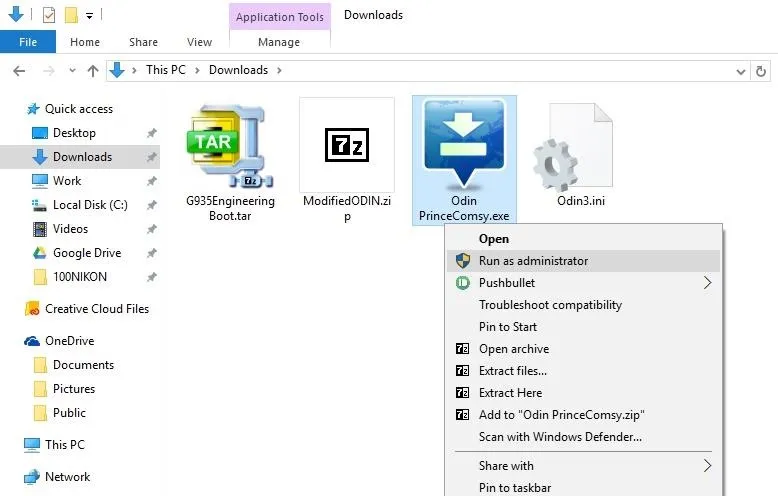Image resolution: width=778 pixels, height=496 pixels.
Task: Click the OneDrive cloud icon
Action: [32, 341]
